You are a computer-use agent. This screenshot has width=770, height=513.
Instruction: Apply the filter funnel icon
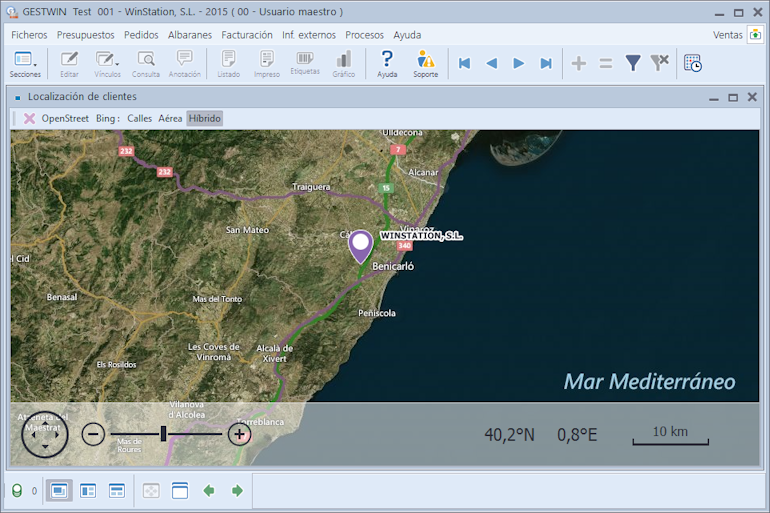[x=633, y=63]
